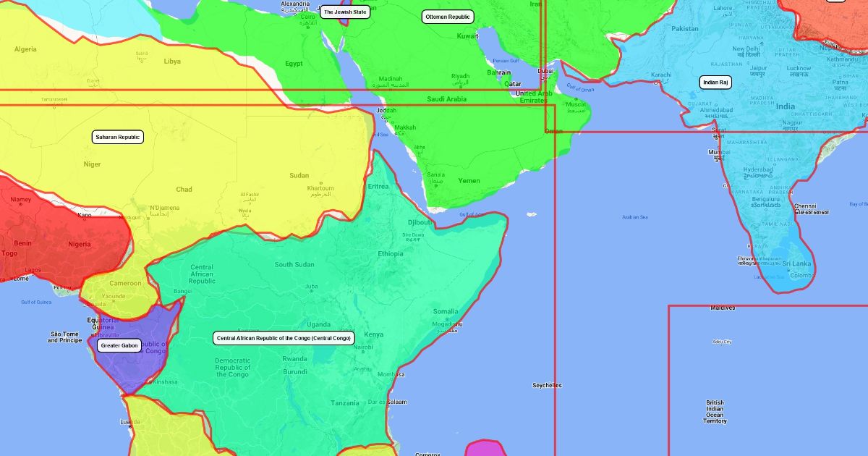Click the Maldives label
Viewport: 868px width, 456px height.
click(x=723, y=308)
